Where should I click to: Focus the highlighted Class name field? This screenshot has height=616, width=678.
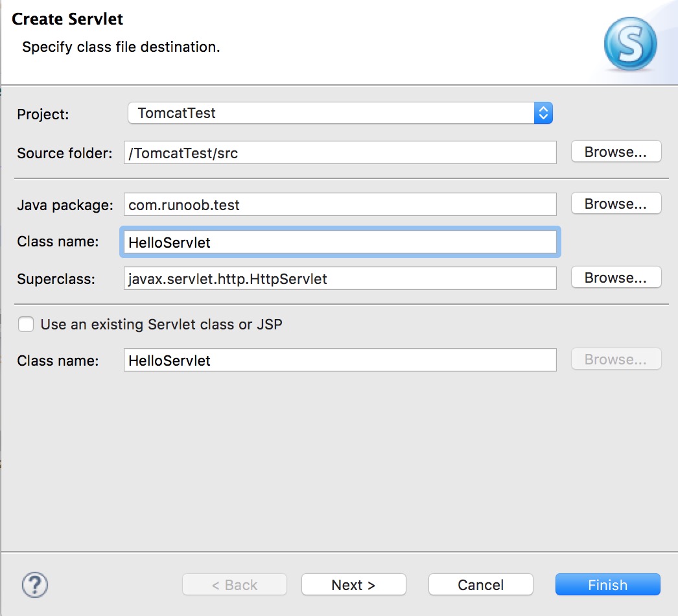(x=340, y=243)
